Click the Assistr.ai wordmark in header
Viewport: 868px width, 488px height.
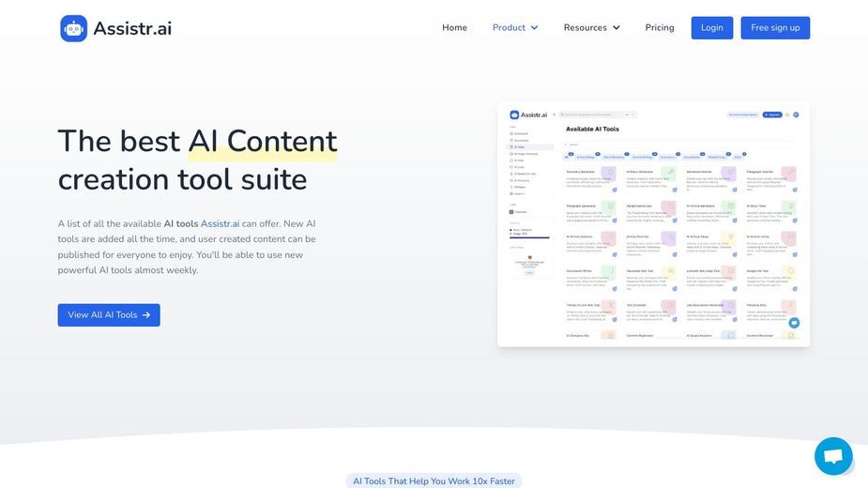(x=132, y=28)
